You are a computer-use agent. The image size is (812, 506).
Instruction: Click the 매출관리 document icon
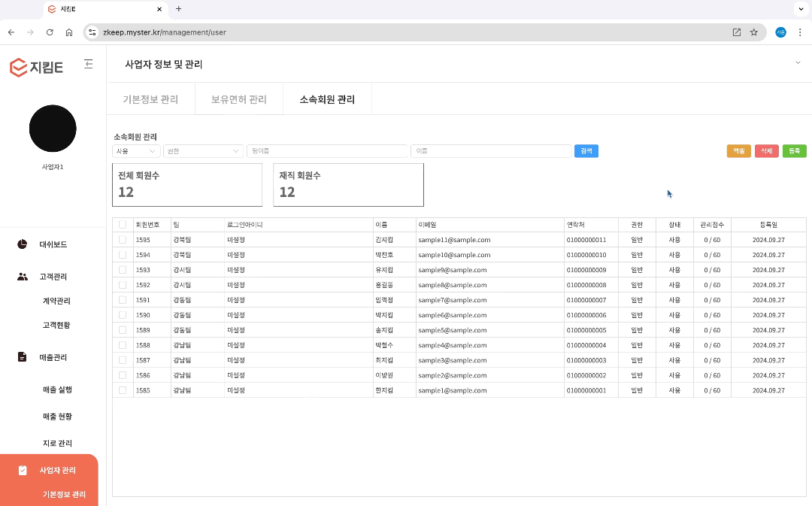23,357
